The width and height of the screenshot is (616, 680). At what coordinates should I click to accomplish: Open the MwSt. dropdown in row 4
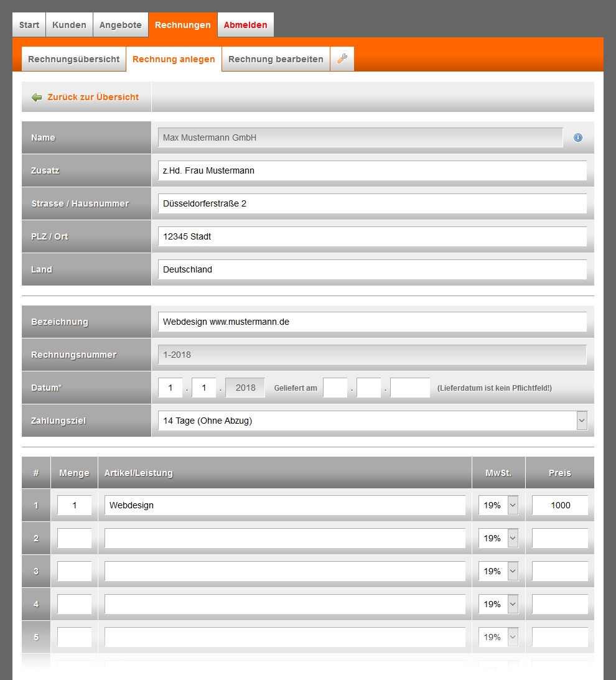point(498,604)
